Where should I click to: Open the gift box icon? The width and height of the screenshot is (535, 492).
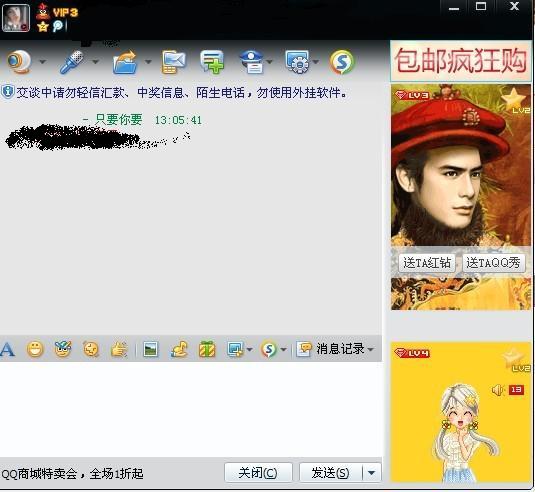point(207,349)
